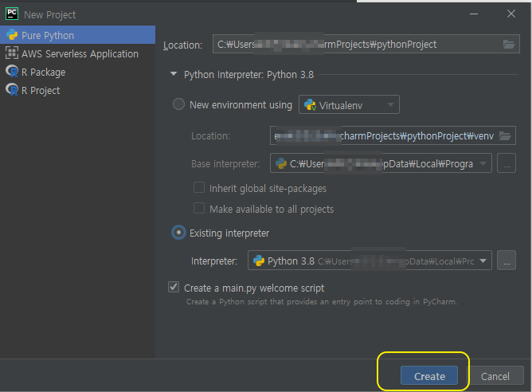Select Existing interpreter radio button
The width and height of the screenshot is (532, 392).
click(x=179, y=233)
